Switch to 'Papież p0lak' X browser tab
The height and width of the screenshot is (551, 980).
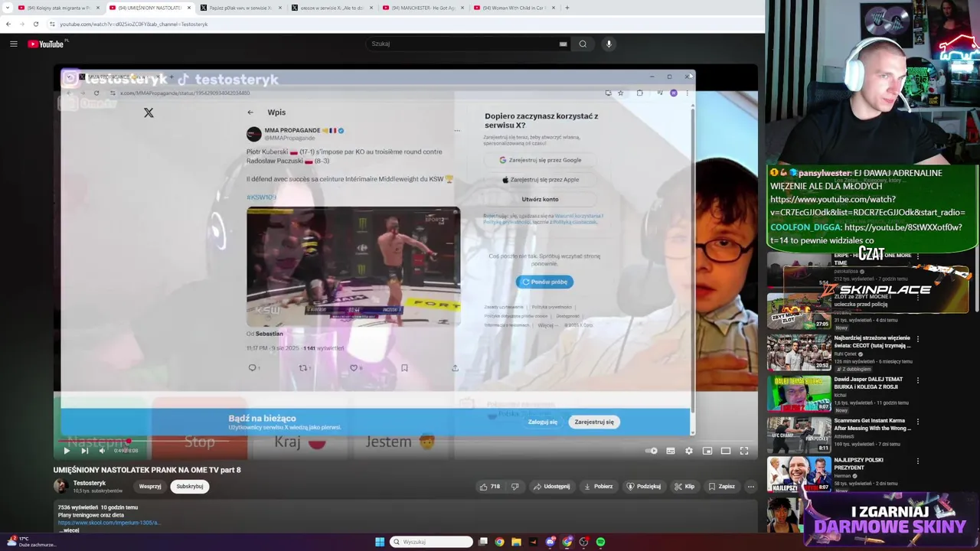point(240,8)
